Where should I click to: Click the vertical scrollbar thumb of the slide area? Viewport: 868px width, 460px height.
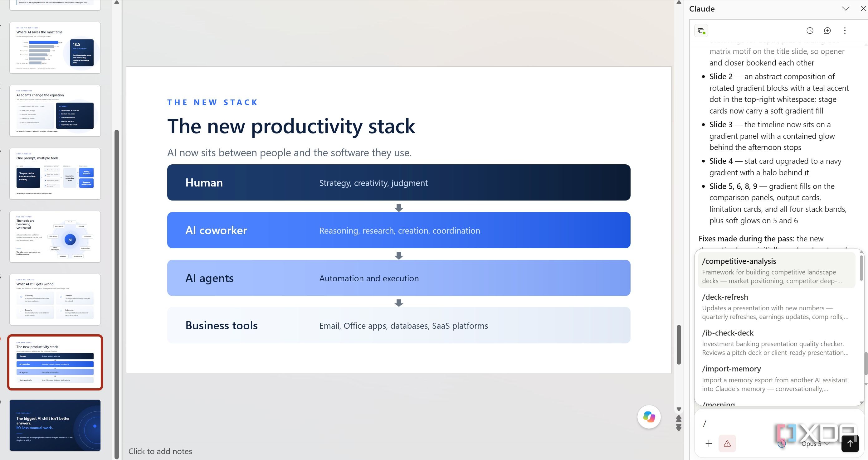pos(679,345)
